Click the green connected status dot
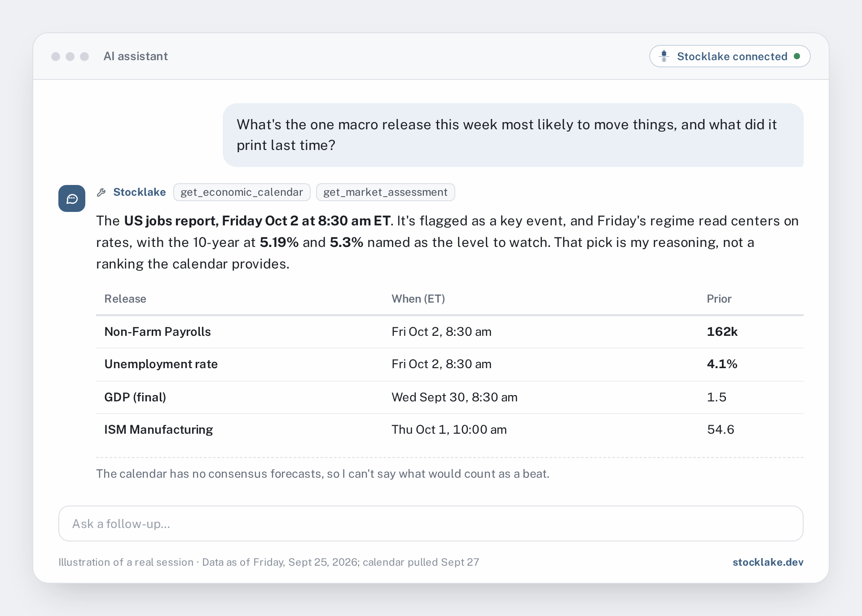Viewport: 862px width, 616px height. point(797,56)
